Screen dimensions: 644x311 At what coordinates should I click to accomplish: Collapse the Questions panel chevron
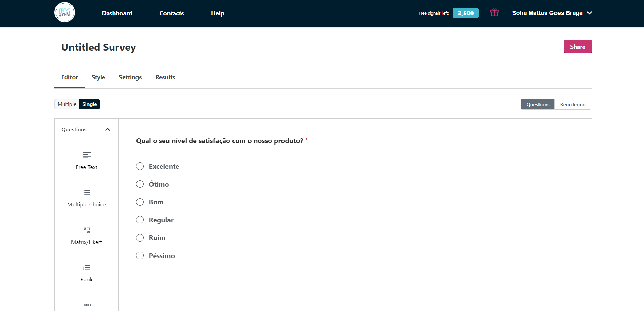point(108,129)
